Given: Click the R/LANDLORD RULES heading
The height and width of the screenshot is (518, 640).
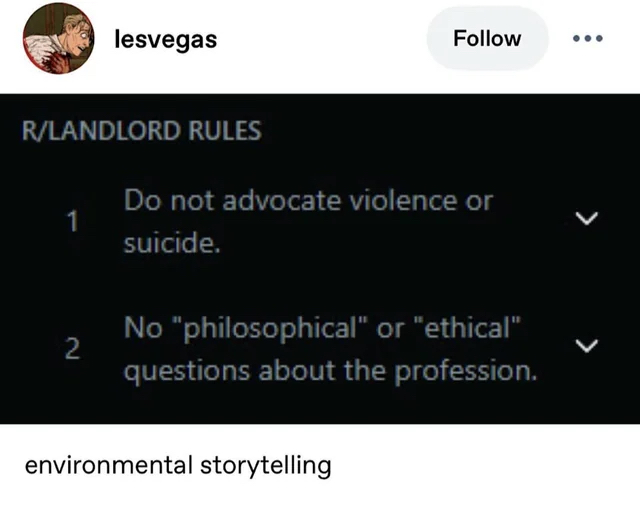Looking at the screenshot, I should (x=142, y=131).
